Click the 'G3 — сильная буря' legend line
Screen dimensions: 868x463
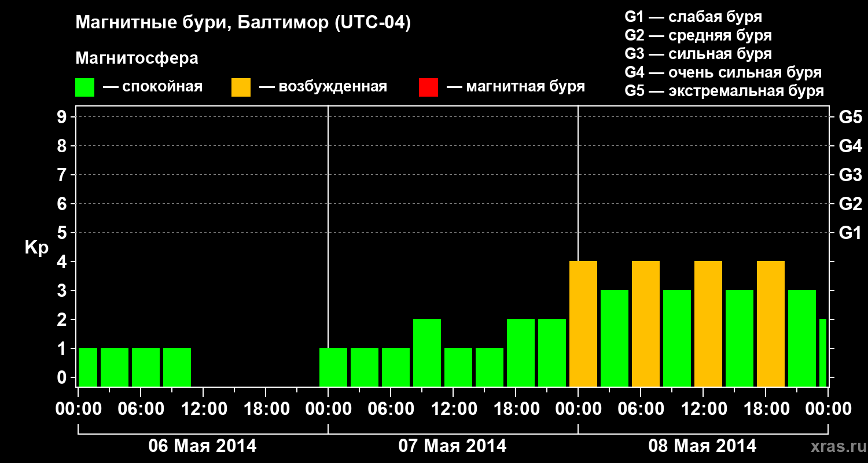[698, 54]
